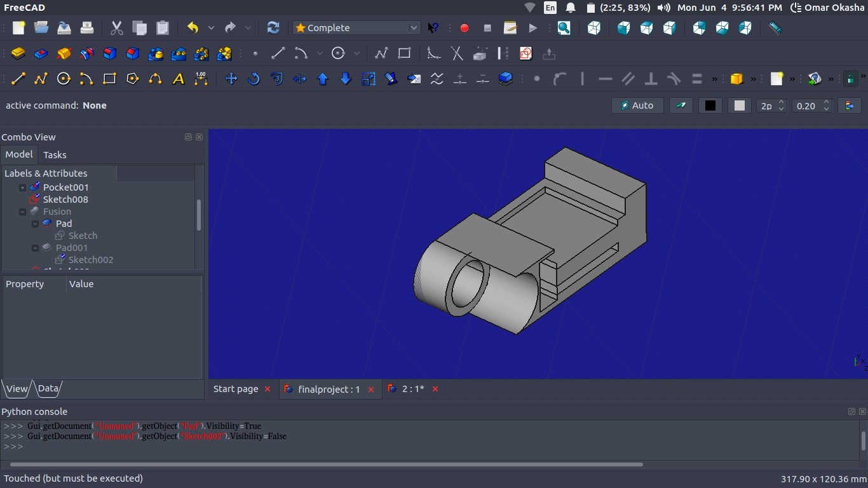
Task: Collapse the Fusion tree node
Action: pos(23,212)
